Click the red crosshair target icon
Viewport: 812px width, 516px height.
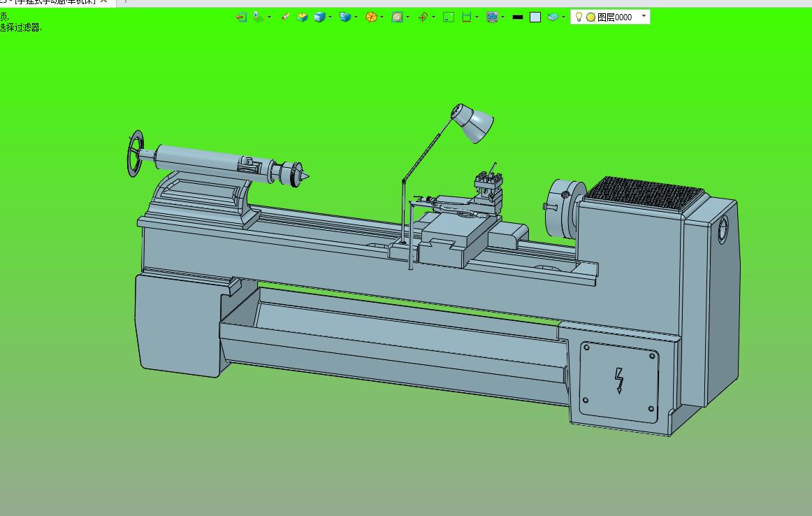423,17
